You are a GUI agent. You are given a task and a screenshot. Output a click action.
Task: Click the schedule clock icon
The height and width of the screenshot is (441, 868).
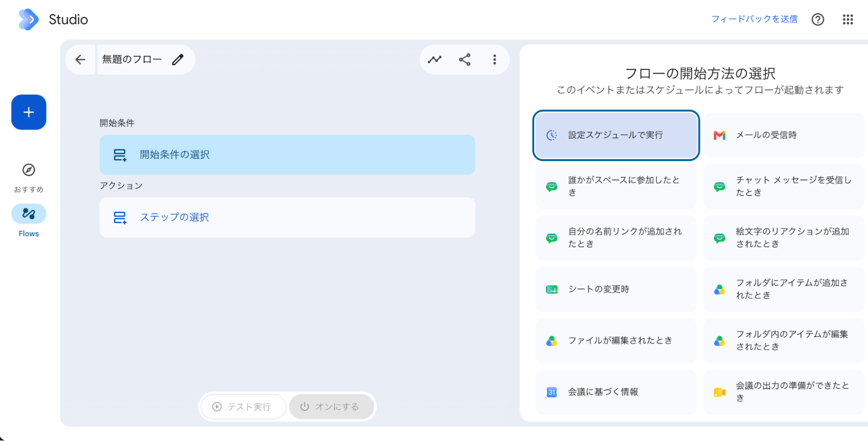(x=551, y=135)
